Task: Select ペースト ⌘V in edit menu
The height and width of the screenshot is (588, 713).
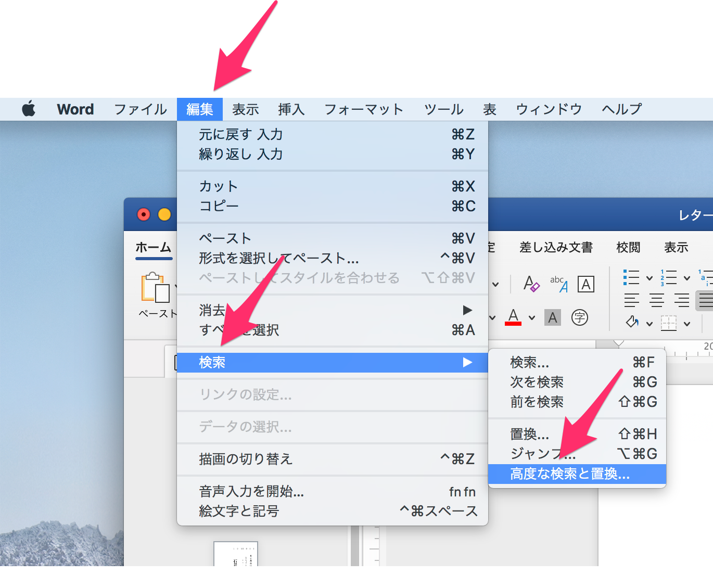Action: point(333,238)
